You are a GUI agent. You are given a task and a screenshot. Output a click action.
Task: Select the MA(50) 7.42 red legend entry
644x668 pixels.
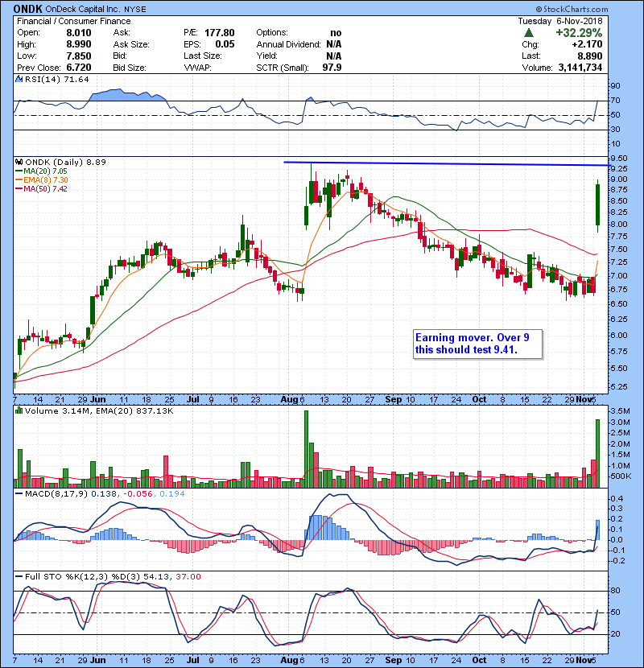pyautogui.click(x=41, y=188)
